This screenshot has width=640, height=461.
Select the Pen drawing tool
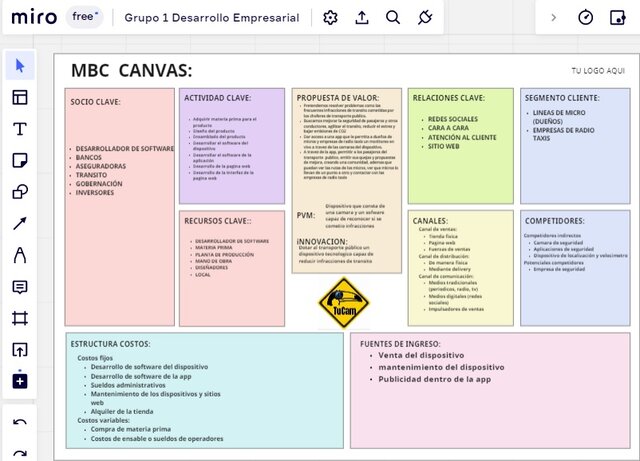20,255
